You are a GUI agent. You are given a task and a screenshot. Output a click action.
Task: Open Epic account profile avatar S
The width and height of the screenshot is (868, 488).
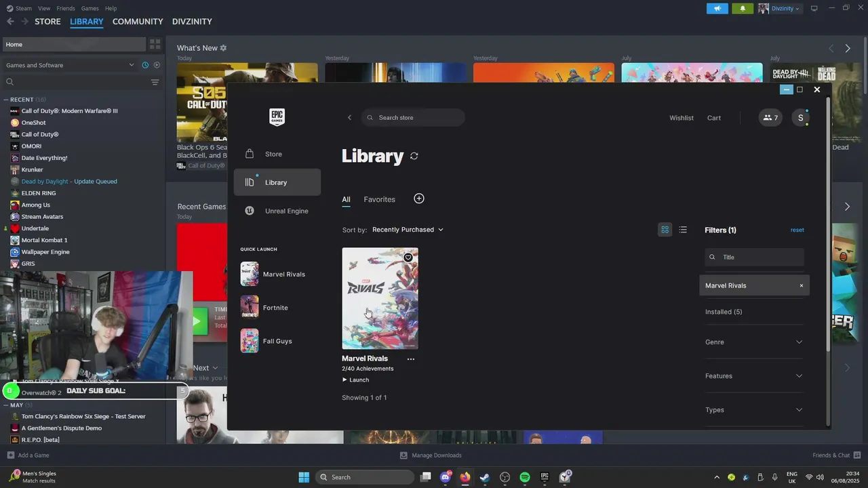click(x=800, y=117)
